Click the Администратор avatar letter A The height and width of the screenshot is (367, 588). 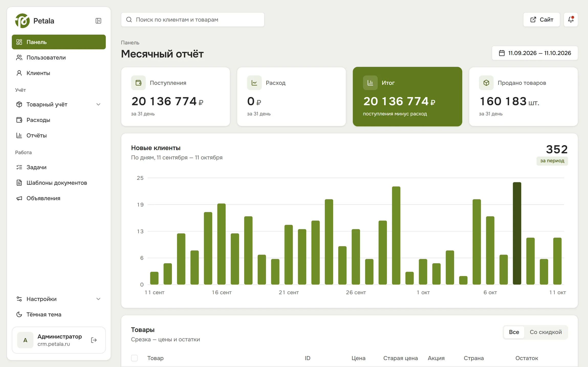click(x=25, y=340)
